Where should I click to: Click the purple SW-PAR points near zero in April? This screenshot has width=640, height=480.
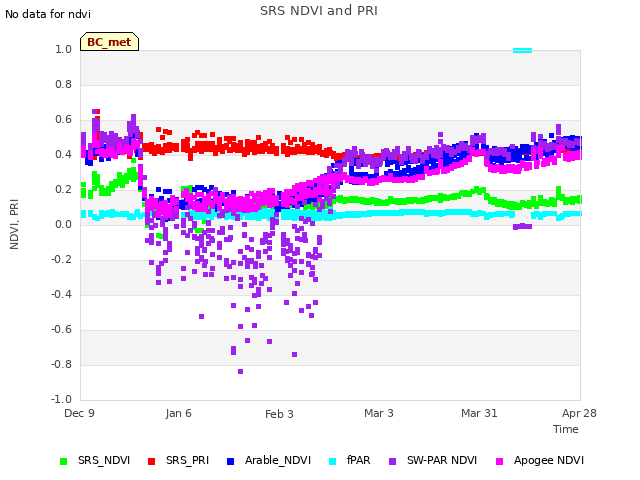[x=522, y=227]
